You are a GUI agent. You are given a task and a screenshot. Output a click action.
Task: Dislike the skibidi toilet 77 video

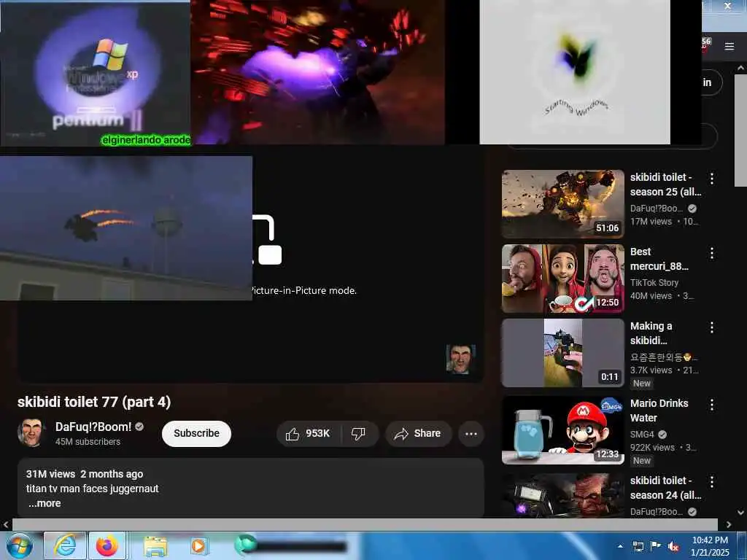coord(359,434)
